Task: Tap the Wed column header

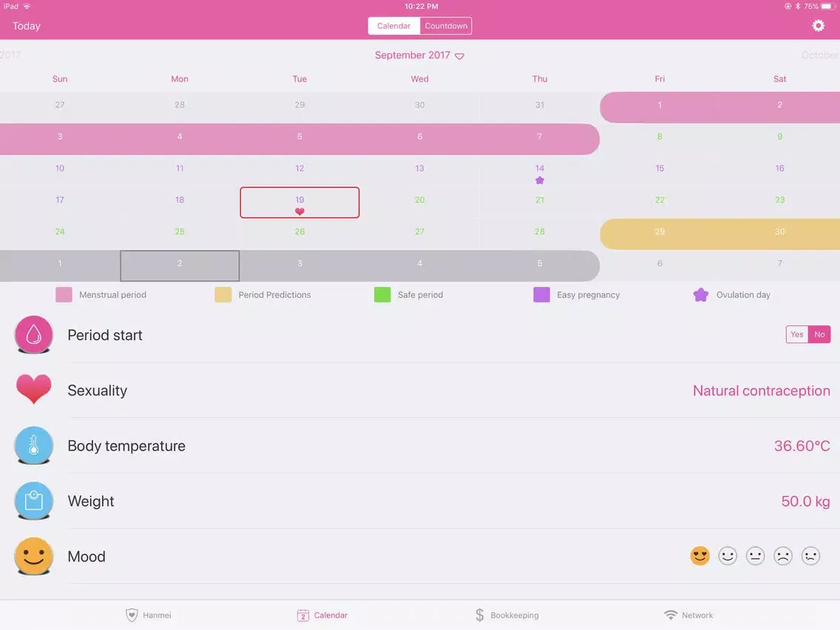Action: click(419, 78)
